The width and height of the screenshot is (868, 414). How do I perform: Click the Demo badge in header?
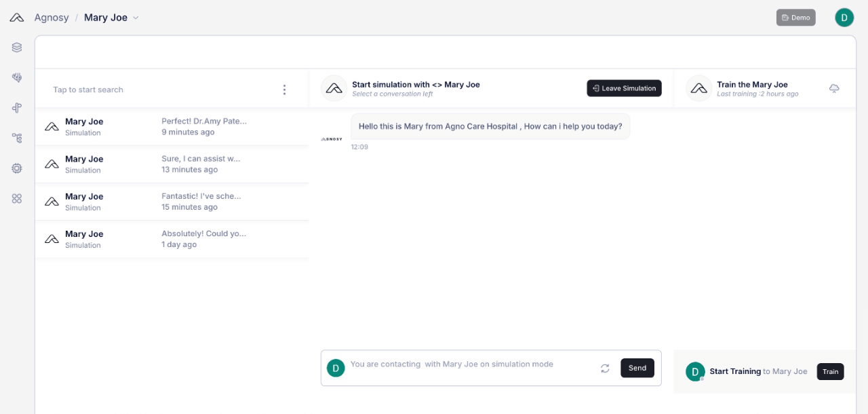[795, 18]
